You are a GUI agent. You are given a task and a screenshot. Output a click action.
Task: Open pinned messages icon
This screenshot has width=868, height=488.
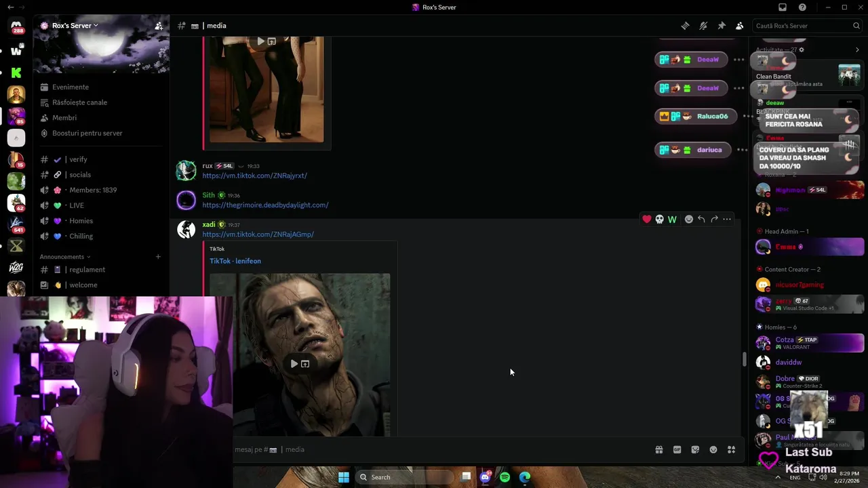pos(722,26)
